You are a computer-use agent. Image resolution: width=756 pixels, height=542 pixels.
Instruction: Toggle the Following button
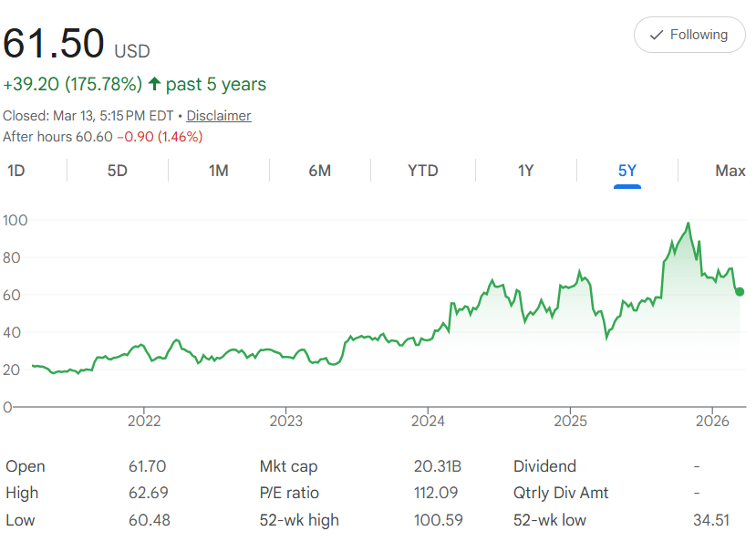[689, 35]
